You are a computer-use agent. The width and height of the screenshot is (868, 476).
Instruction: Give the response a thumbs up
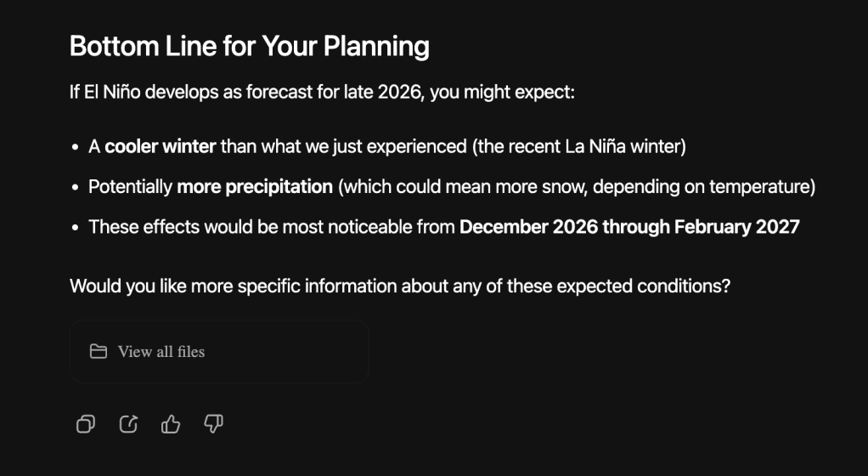click(x=171, y=423)
